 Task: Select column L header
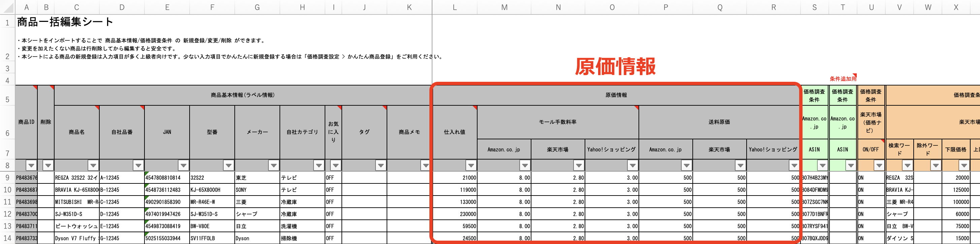click(454, 7)
